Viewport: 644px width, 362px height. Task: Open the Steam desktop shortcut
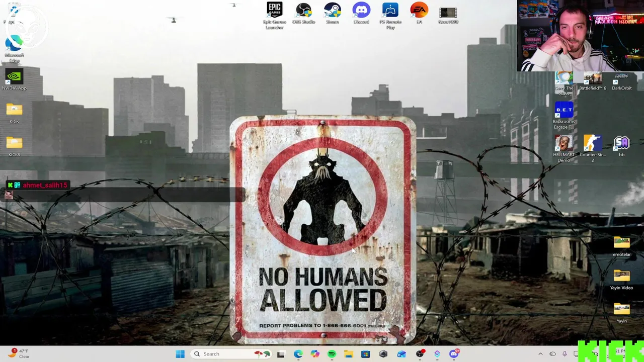[332, 14]
